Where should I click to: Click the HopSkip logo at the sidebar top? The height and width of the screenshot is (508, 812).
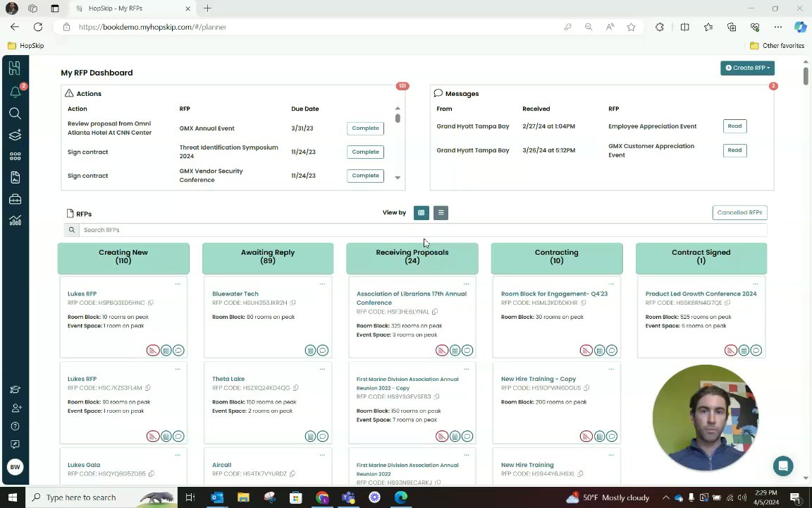(x=15, y=68)
